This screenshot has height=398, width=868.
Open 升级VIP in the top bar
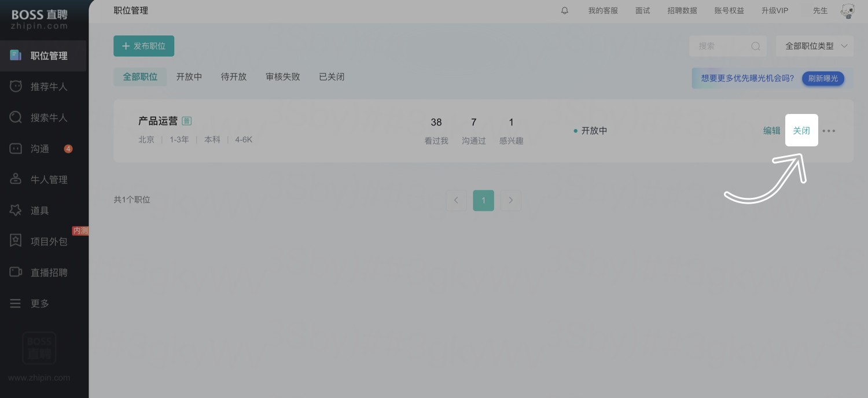click(775, 10)
